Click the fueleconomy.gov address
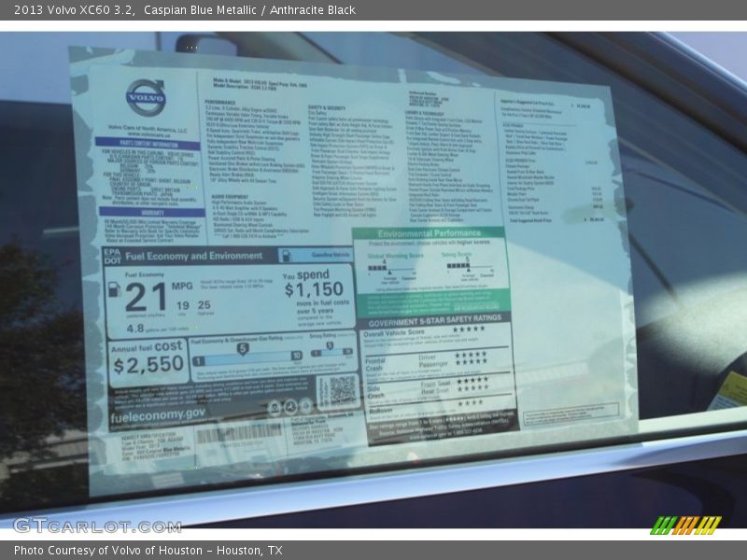This screenshot has width=747, height=560. [158, 414]
